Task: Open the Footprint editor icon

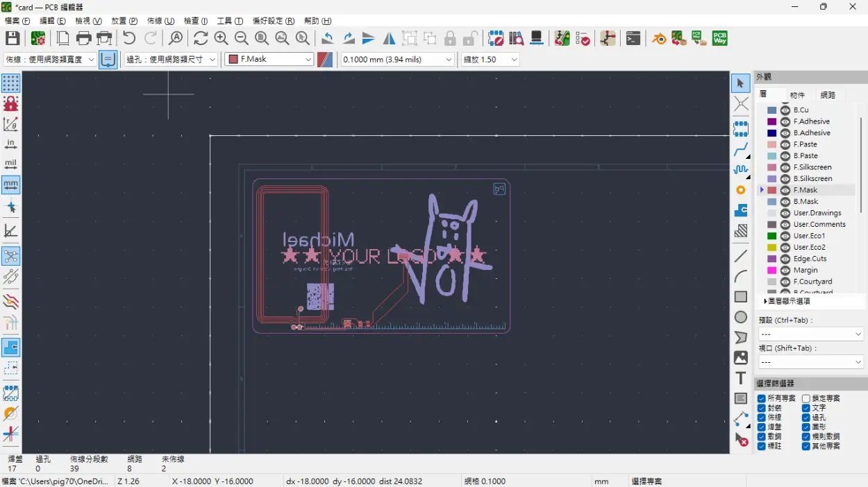Action: point(496,38)
